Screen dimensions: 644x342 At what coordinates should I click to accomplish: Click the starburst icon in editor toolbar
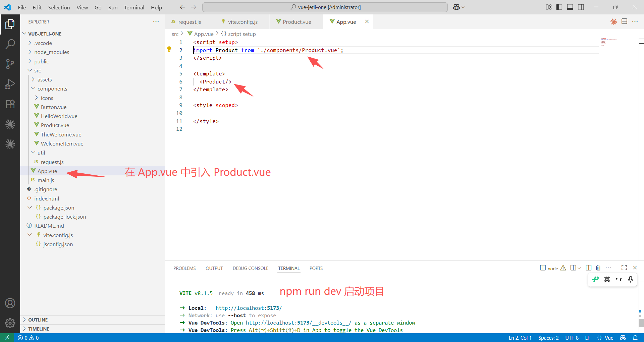click(x=613, y=21)
